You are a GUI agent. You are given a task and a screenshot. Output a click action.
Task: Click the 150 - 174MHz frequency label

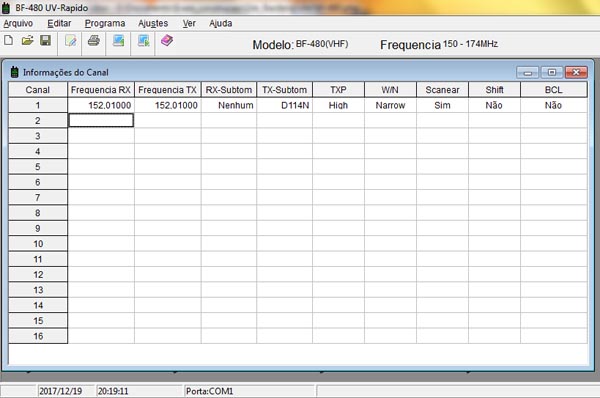click(x=470, y=44)
